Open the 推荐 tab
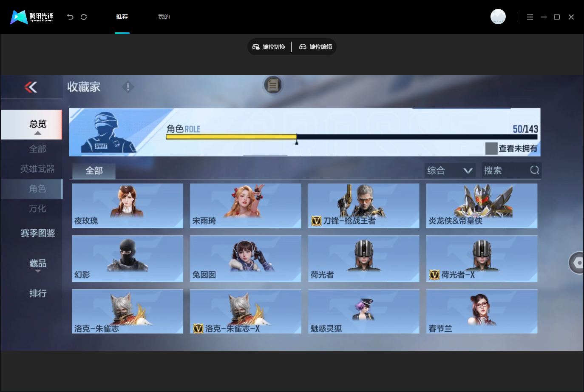 [122, 17]
